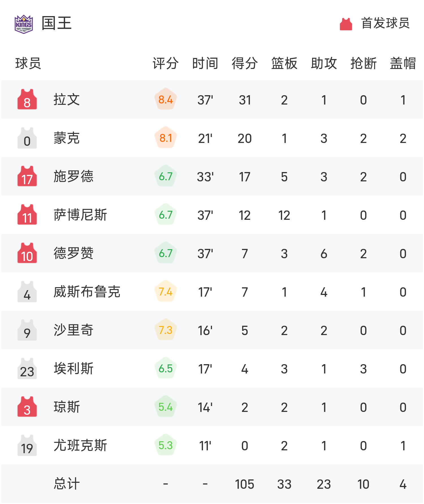This screenshot has width=424, height=504.
Task: Click the 8.4 rating badge for 拉文
Action: tap(166, 99)
